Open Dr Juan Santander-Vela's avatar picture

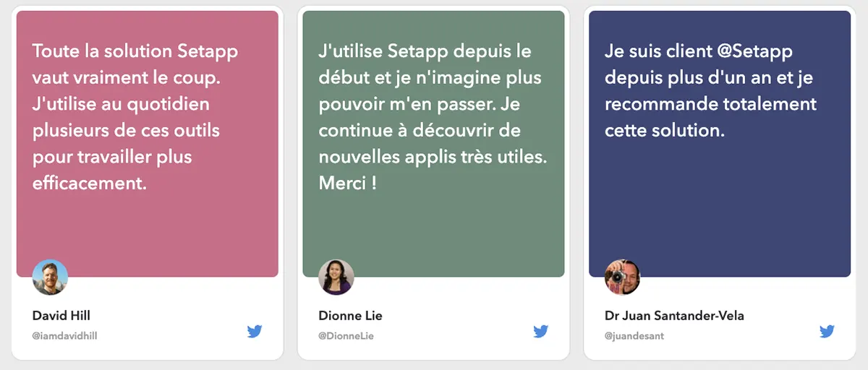(x=622, y=277)
